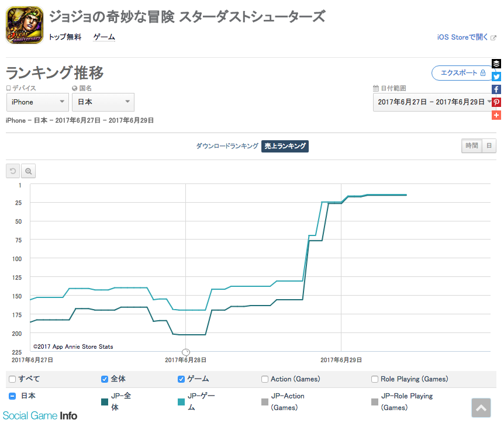Enable the Action (Games) checkbox
Viewport: 504px width, 423px height.
(x=265, y=379)
